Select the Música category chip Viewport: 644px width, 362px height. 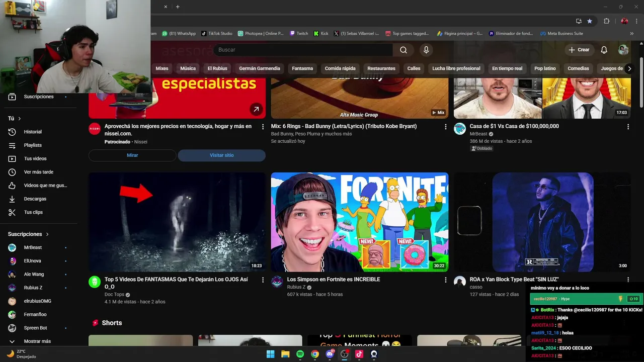[x=188, y=68]
